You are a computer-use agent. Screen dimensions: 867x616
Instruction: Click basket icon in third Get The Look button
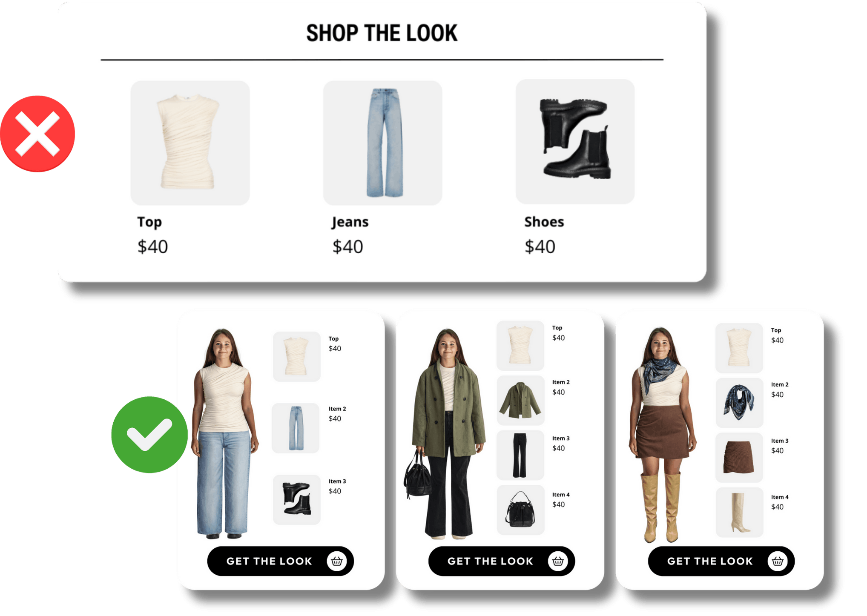(778, 561)
